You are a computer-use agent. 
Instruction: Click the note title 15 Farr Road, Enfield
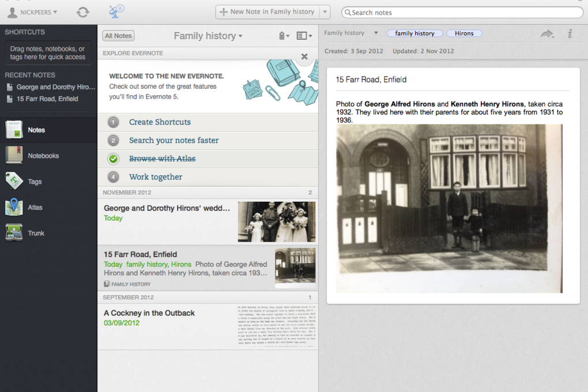[371, 80]
